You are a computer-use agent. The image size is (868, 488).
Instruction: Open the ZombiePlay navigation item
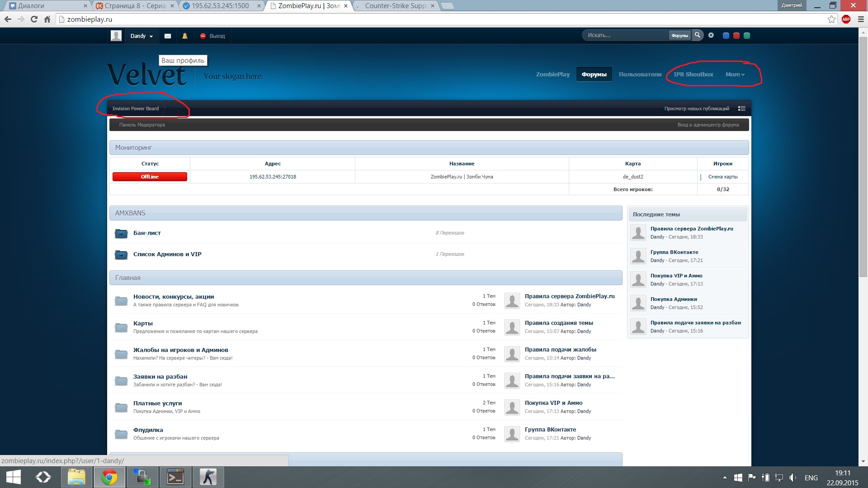coord(552,75)
